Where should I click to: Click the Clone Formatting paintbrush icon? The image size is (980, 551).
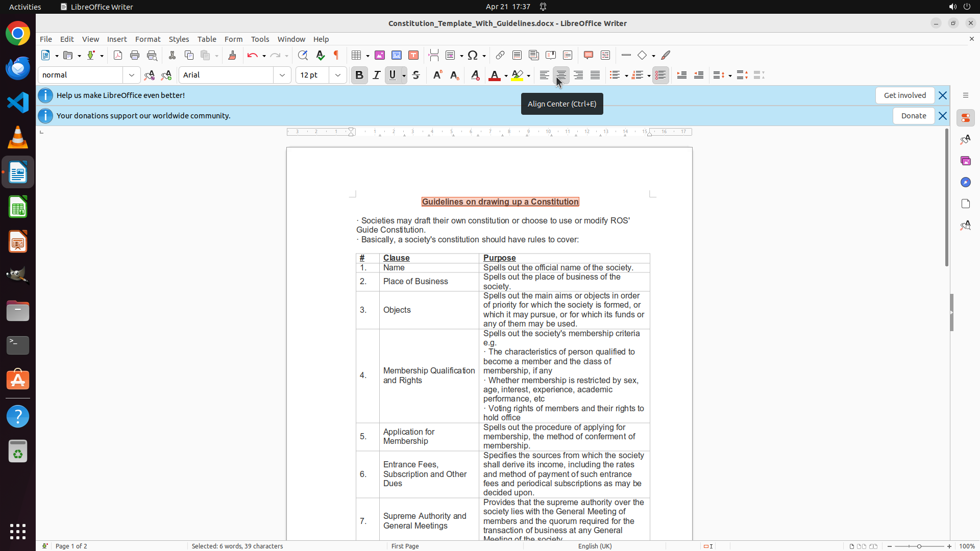tap(232, 55)
